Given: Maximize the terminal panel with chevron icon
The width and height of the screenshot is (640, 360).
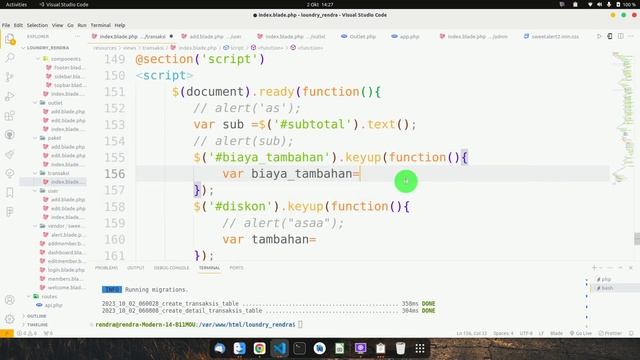Looking at the screenshot, I should pos(620,268).
